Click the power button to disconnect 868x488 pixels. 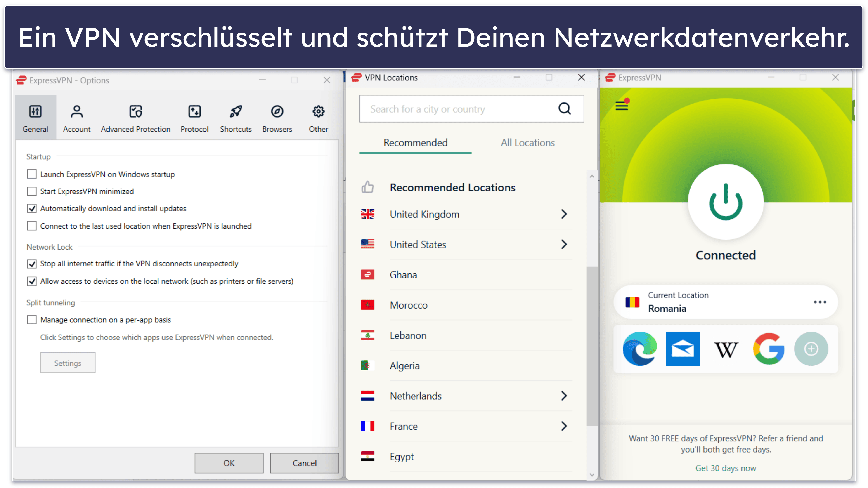pos(726,202)
